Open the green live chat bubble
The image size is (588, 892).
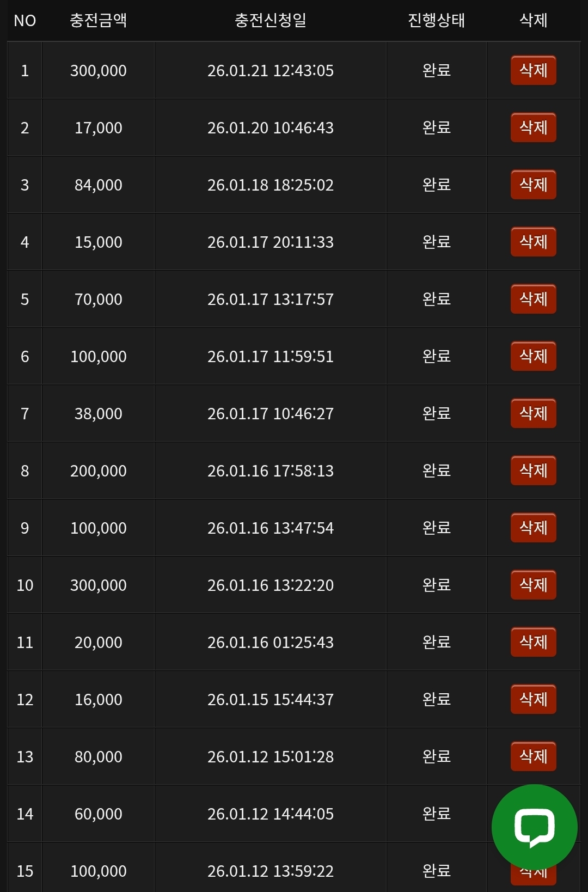tap(534, 827)
